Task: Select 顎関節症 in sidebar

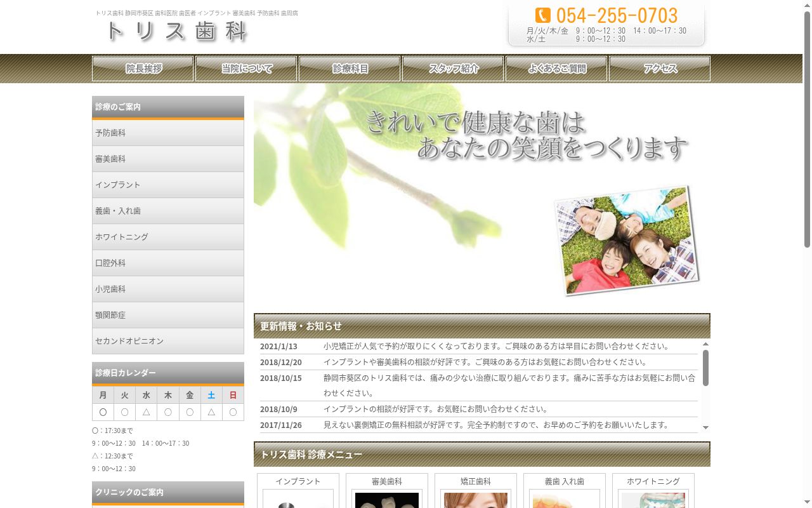Action: point(168,315)
